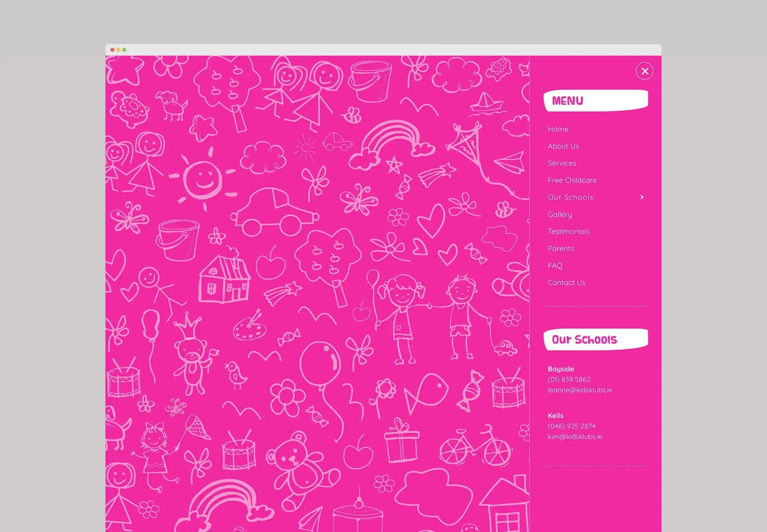Open the FAQ page
The width and height of the screenshot is (767, 532).
(x=555, y=265)
